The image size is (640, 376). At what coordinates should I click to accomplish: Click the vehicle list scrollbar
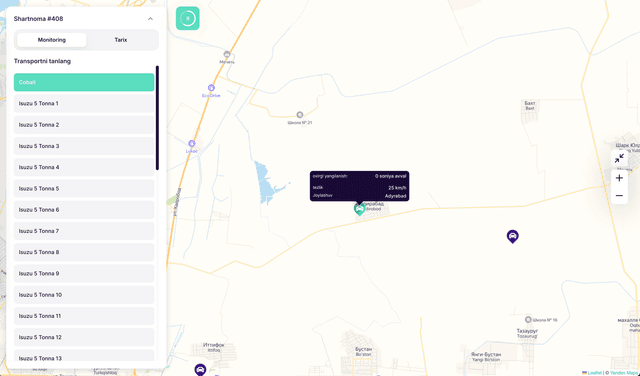tap(158, 118)
